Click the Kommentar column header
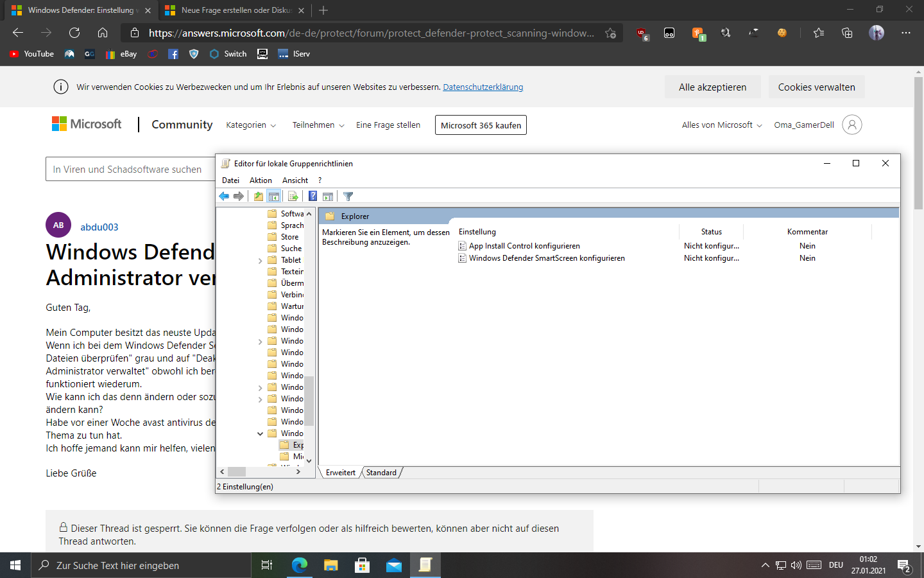924x578 pixels. click(x=807, y=232)
